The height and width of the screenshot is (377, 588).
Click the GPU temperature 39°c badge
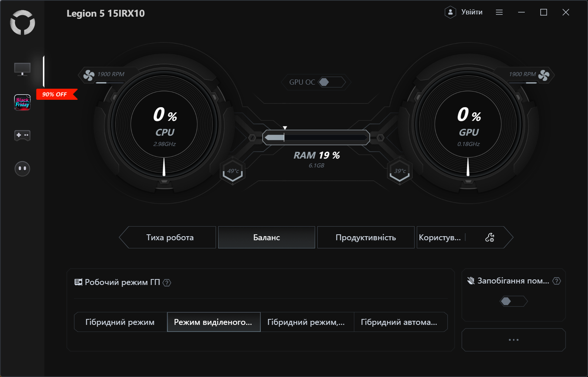pos(400,172)
